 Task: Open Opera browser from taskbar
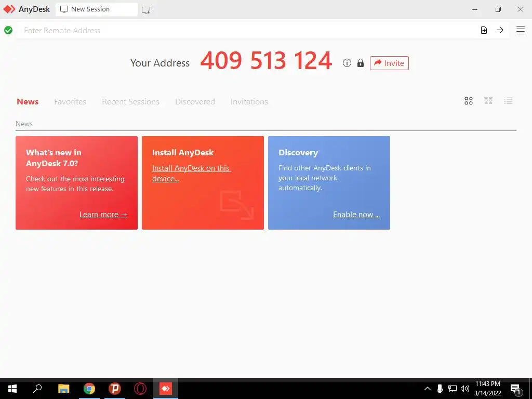tap(140, 389)
